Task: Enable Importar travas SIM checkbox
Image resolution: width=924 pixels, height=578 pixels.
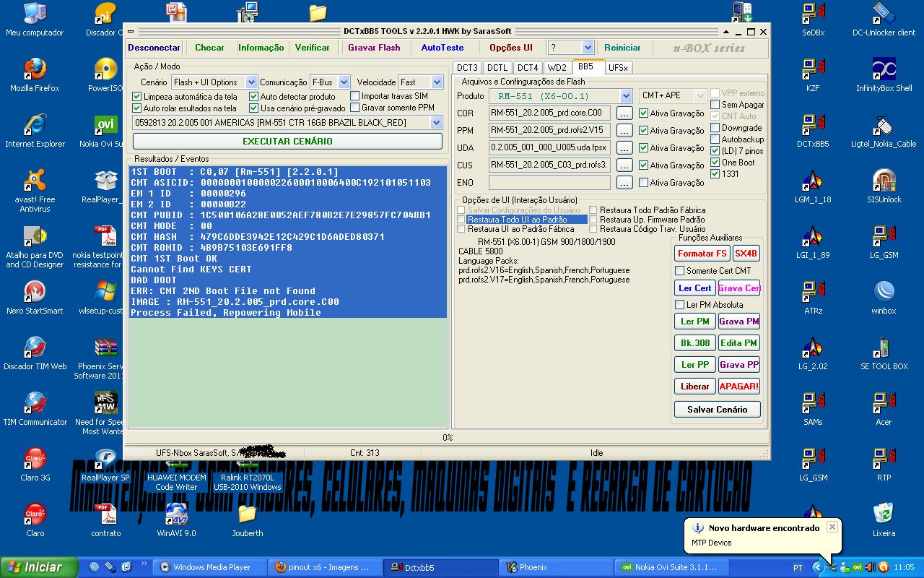Action: pos(355,95)
